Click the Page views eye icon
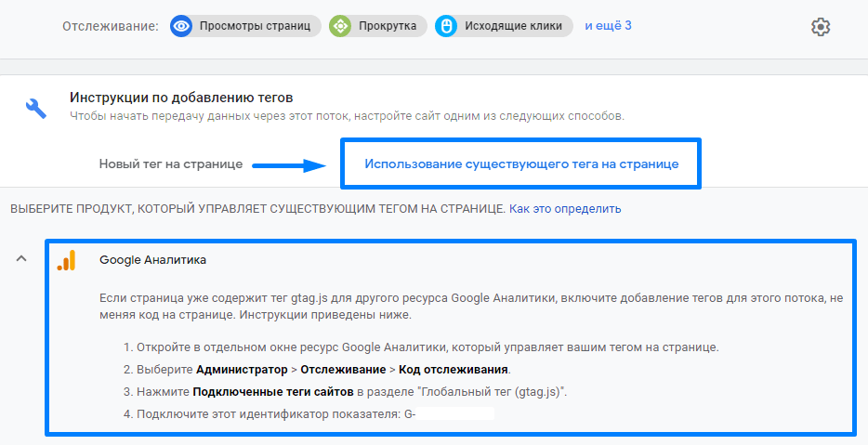868x445 pixels. (181, 26)
